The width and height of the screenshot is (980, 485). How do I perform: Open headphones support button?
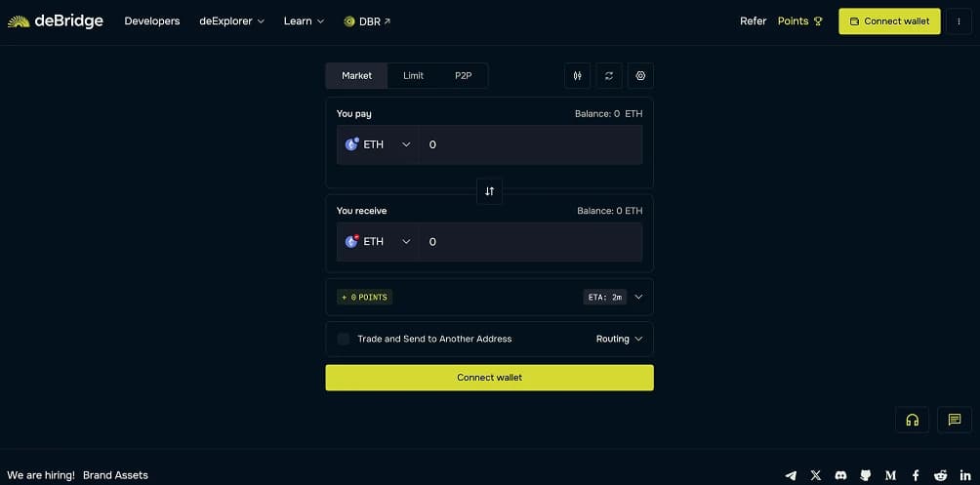point(912,420)
